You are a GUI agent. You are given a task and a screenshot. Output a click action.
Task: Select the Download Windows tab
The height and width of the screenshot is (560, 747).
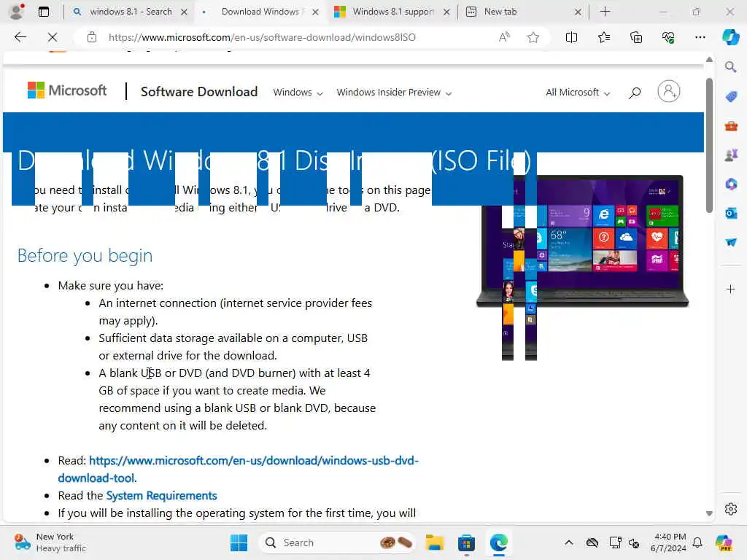click(x=260, y=12)
